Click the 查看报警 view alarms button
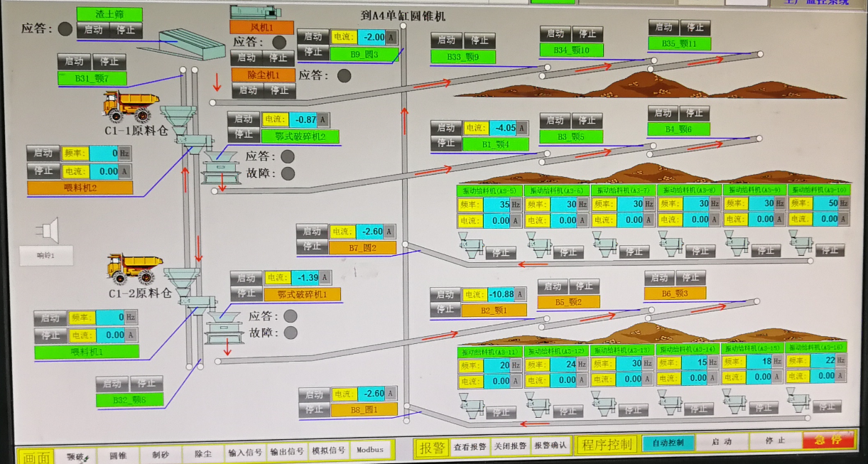868x464 pixels. point(470,446)
